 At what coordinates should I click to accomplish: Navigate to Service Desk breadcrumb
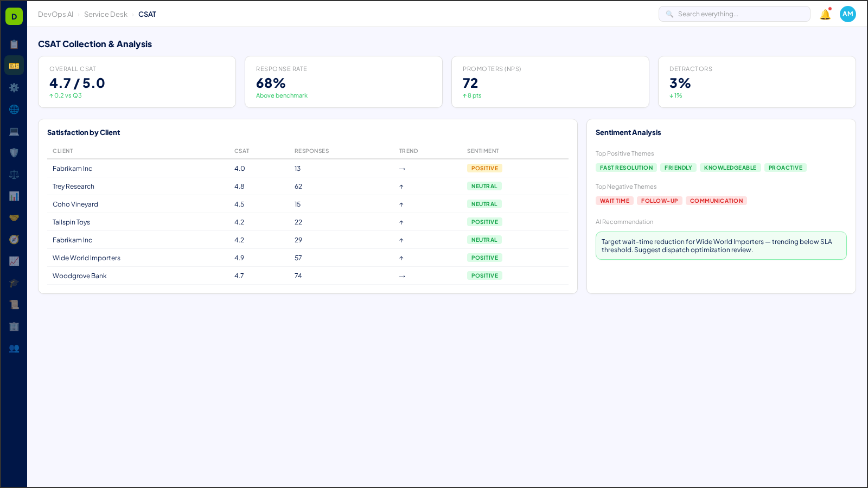[x=105, y=14]
